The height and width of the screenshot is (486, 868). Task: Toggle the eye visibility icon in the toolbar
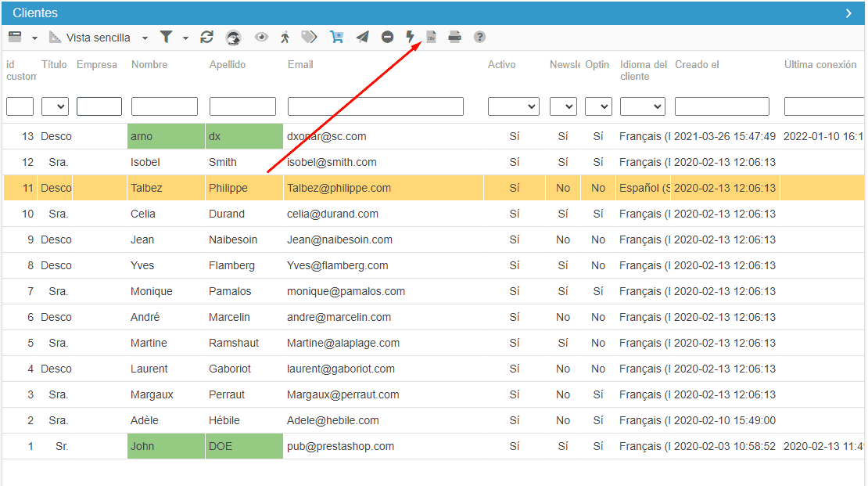pos(261,37)
